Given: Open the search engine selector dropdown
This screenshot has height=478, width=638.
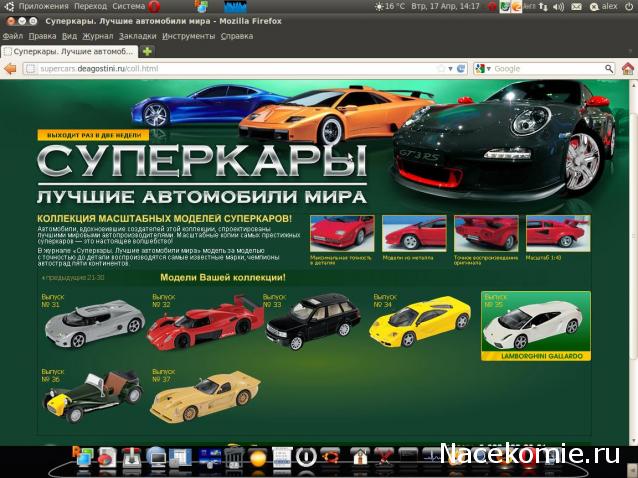Looking at the screenshot, I should pyautogui.click(x=483, y=69).
